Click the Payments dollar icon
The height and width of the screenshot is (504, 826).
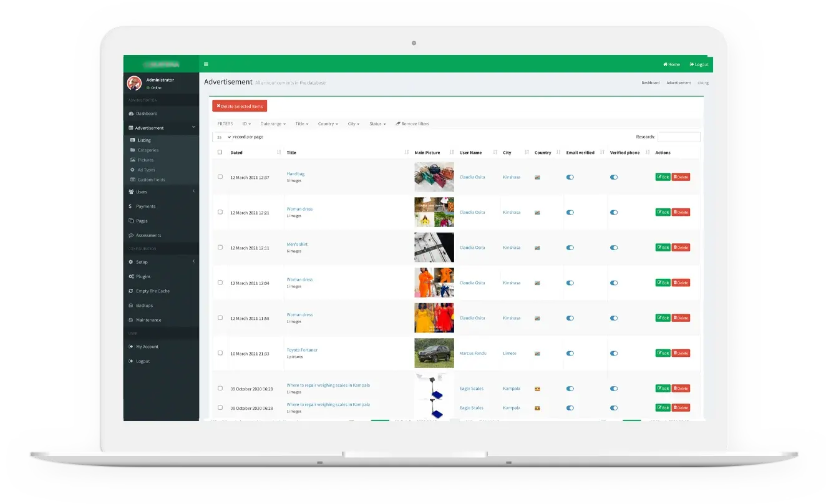(130, 206)
